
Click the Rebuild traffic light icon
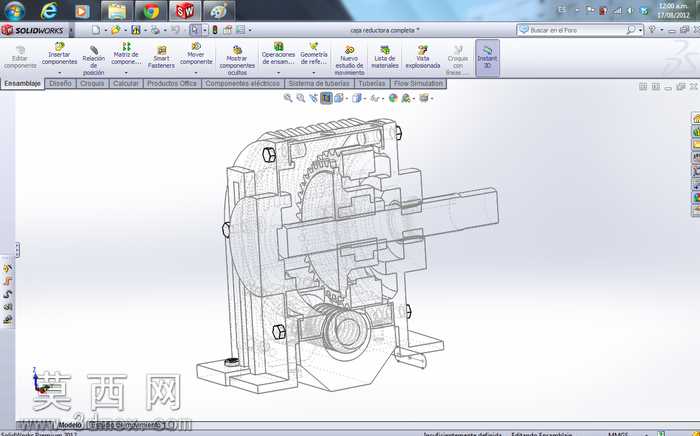[x=215, y=30]
